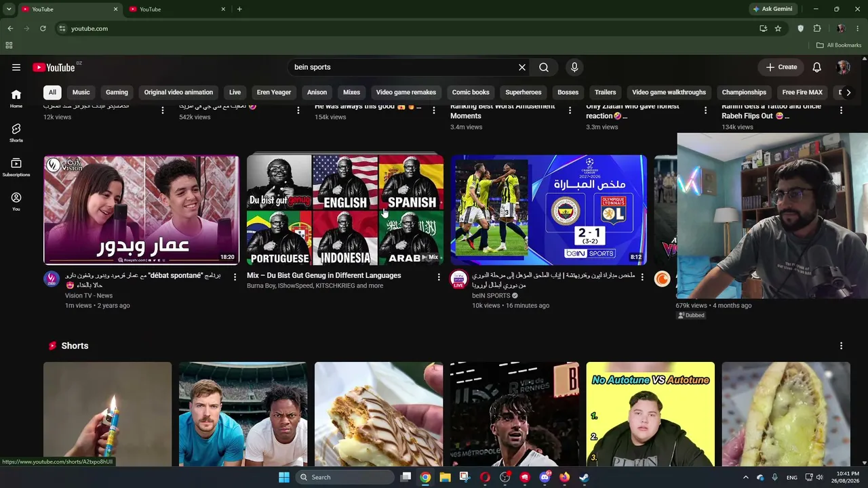Bookmark this page with the star
The width and height of the screenshot is (868, 488).
(x=778, y=28)
